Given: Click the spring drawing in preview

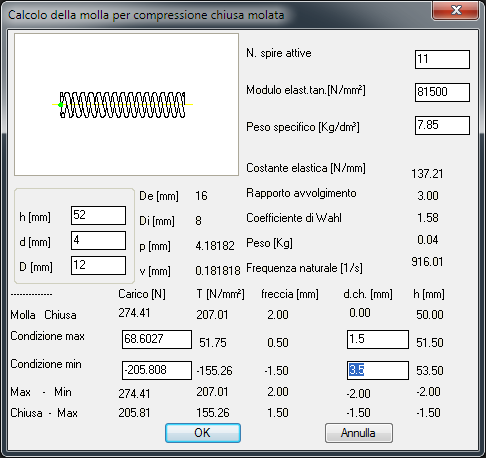Looking at the screenshot, I should [122, 105].
